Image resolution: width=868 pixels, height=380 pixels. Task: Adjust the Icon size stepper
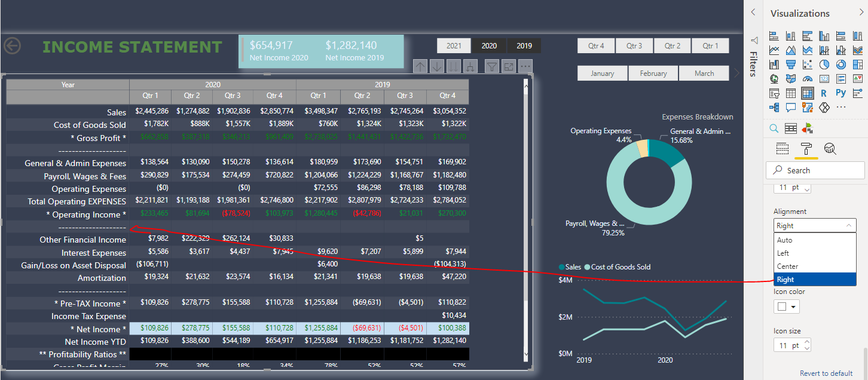click(808, 345)
